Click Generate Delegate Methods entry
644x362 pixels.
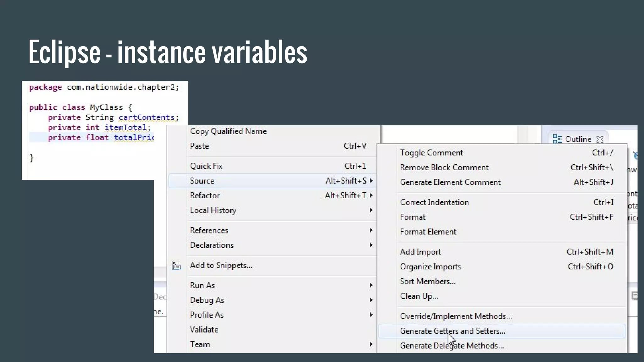[452, 346]
